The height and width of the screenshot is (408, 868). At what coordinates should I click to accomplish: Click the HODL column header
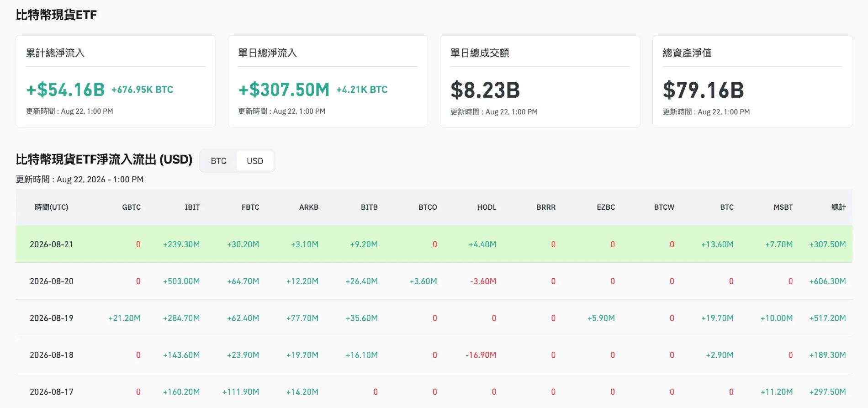tap(487, 207)
